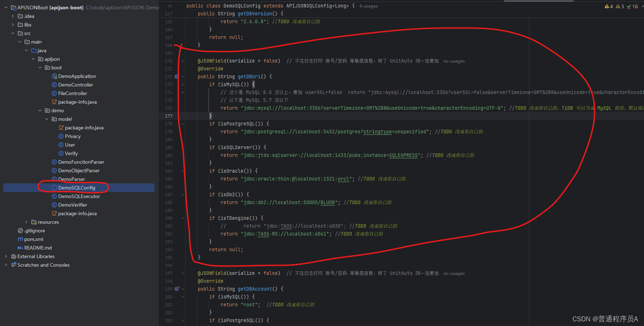This screenshot has width=644, height=326.
Task: Click the pom.xml Maven icon
Action: (20, 239)
